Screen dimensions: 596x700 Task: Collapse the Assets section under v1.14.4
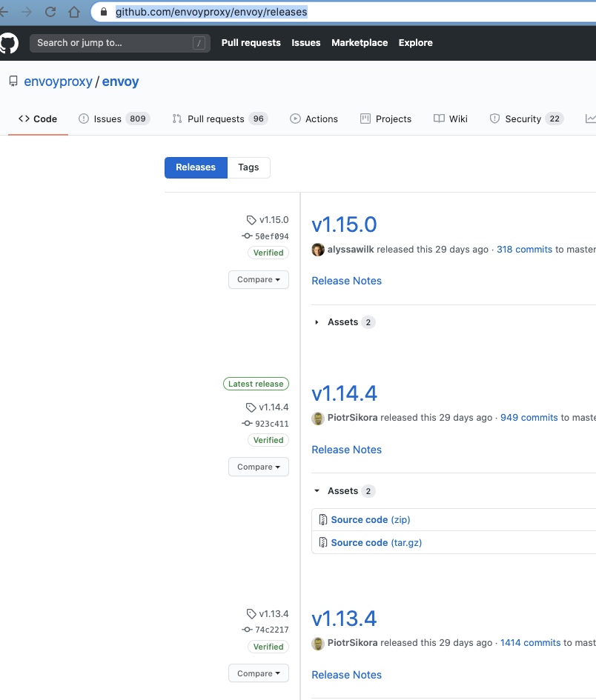tap(344, 491)
